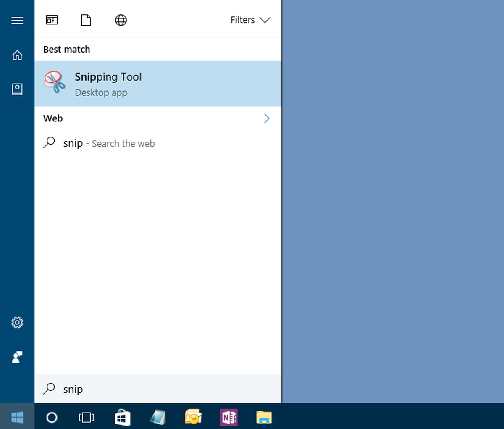
Task: Expand the Start menu hamburger
Action: point(17,20)
